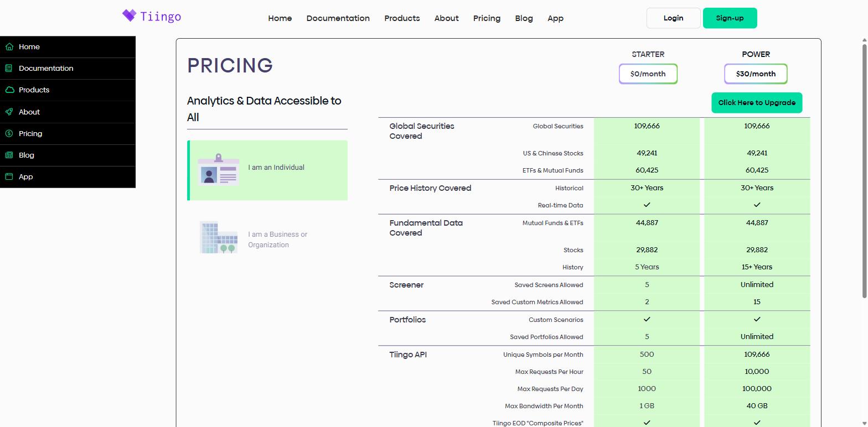Viewport: 868px width, 427px height.
Task: Click the Saved Screens Allowed row label
Action: (549, 285)
